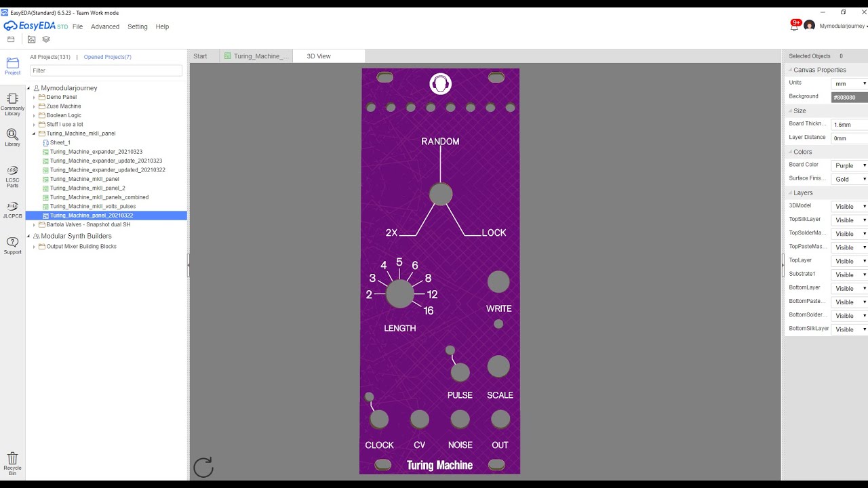Open the Recycle Bin
Screen dimensions: 868x488
point(12,464)
